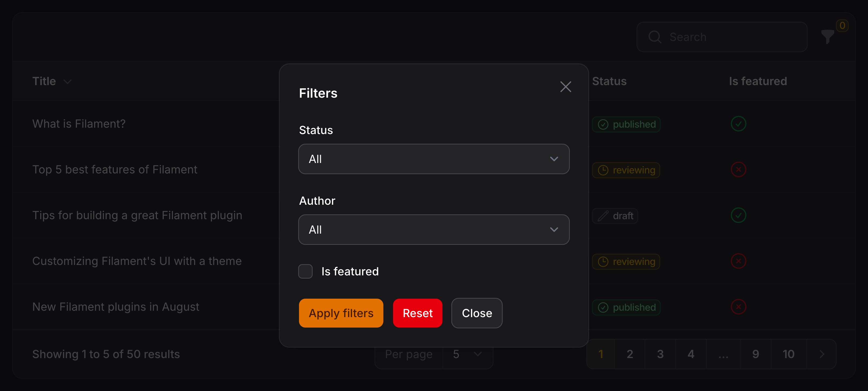Click the magnifier icon in the search box
The image size is (868, 391).
click(655, 37)
